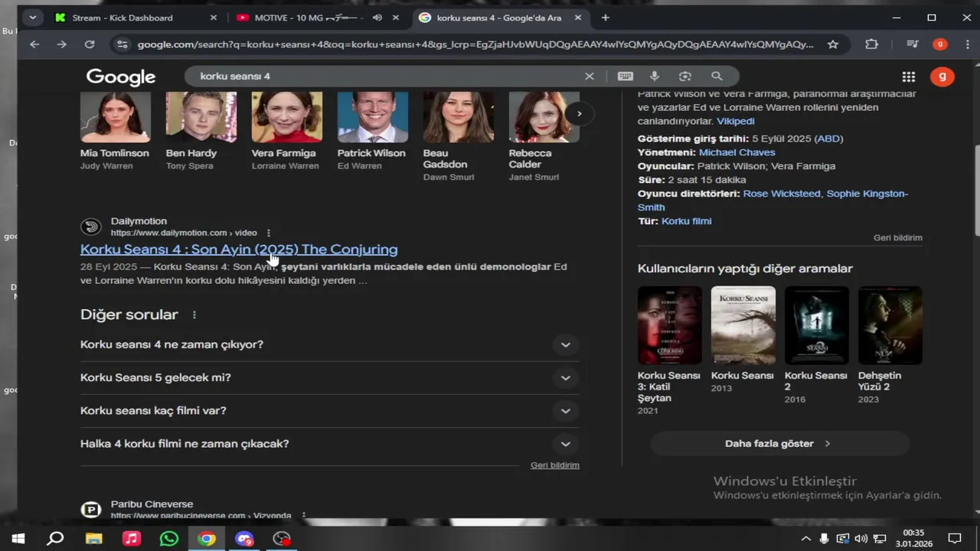Open WhatsApp from the taskbar
Screen dimensions: 980x551
tap(169, 539)
